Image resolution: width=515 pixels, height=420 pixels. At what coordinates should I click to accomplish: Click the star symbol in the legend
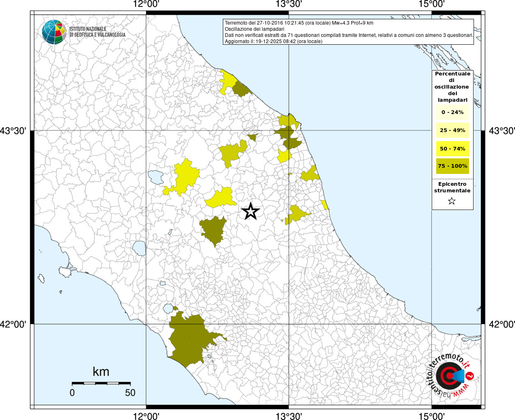(x=452, y=201)
